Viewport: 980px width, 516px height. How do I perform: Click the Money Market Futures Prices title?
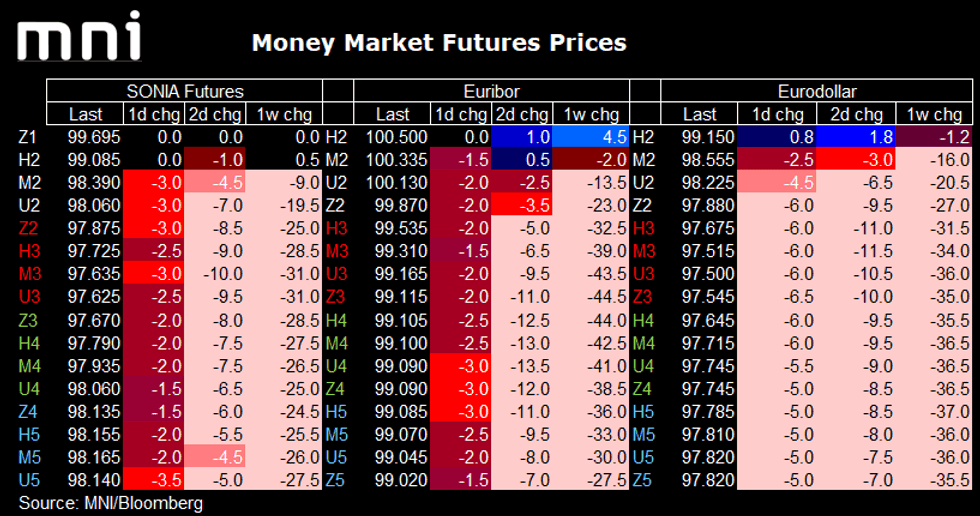(439, 43)
